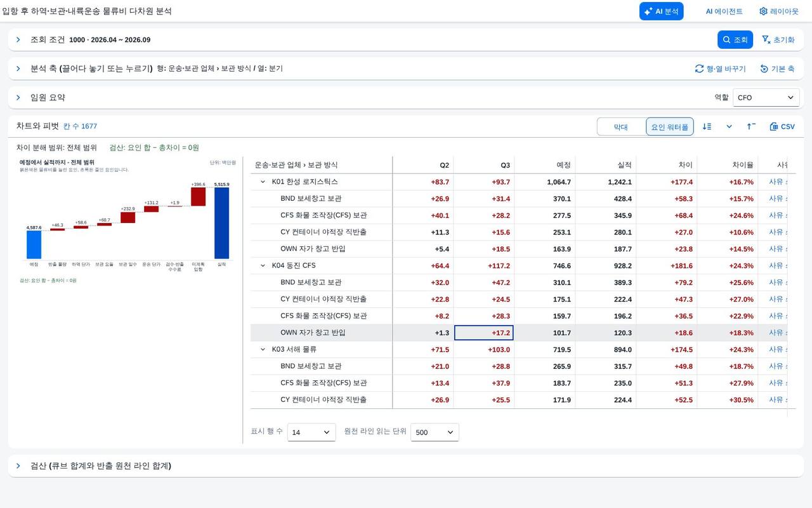Expand the 임원 요약 section
This screenshot has width=812, height=508.
coord(18,97)
